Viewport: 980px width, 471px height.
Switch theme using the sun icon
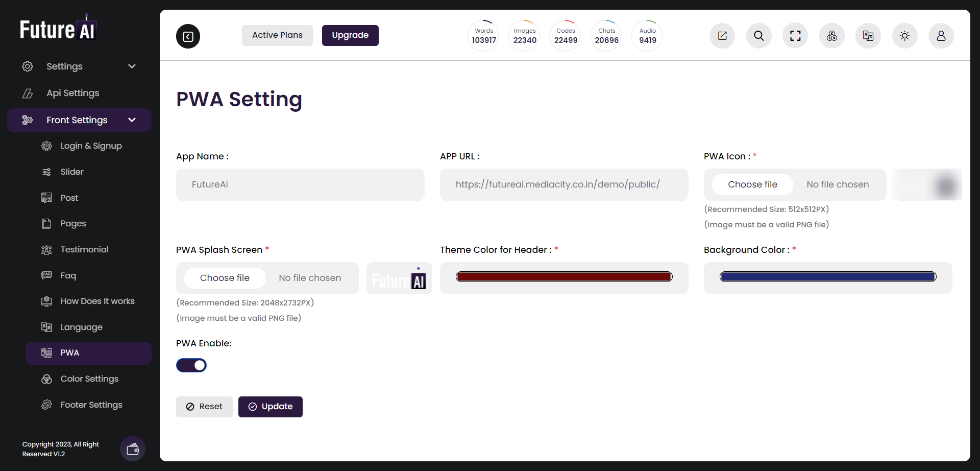(x=904, y=36)
